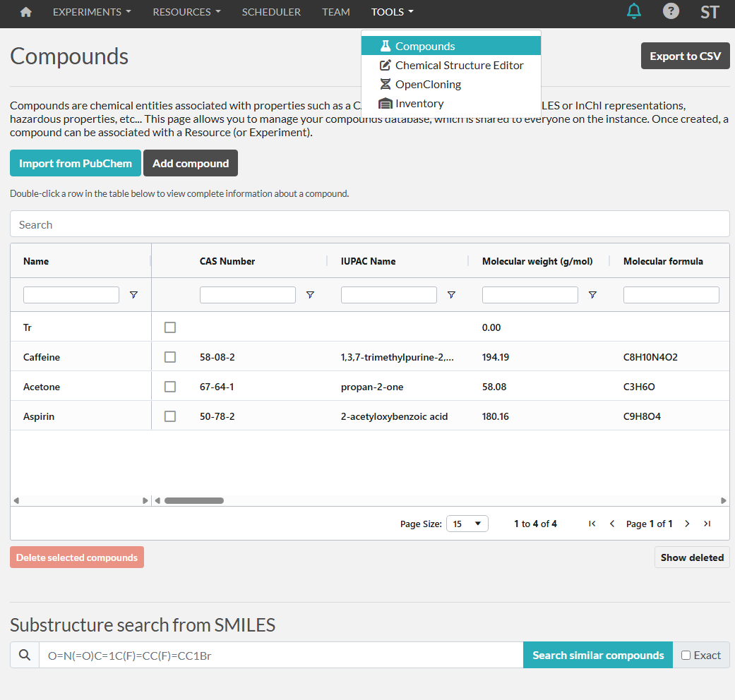Click the SMILES search magnifier icon
Viewport: 735px width, 700px height.
(x=25, y=655)
